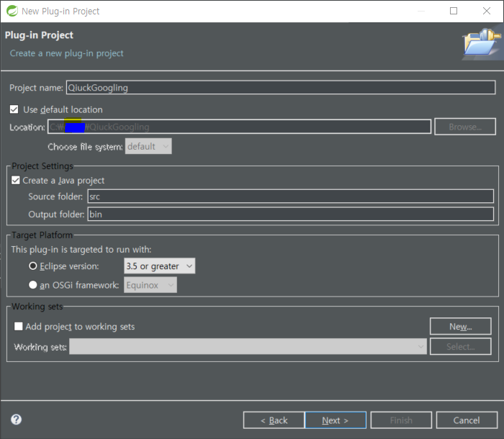Click the Project name field
504x439 pixels.
(281, 87)
